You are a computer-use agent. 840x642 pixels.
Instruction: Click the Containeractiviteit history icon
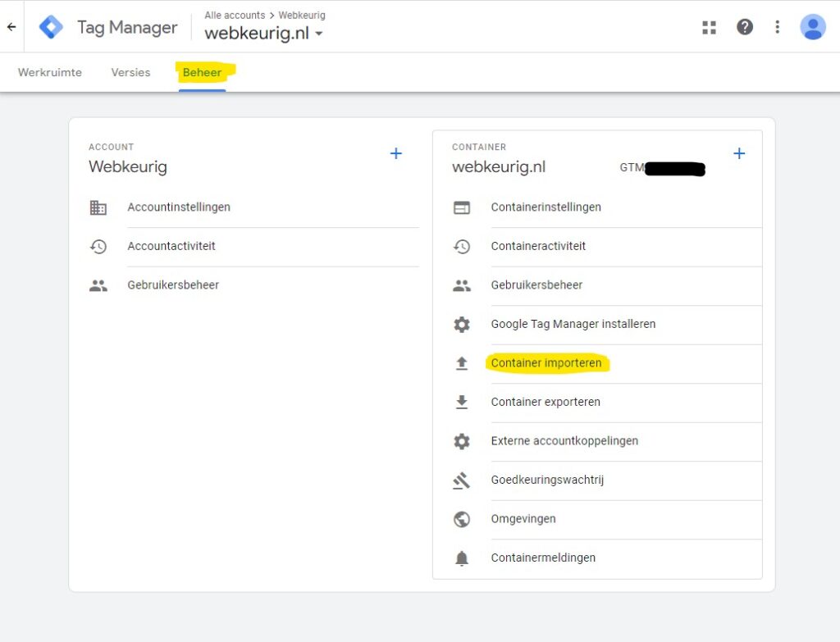tap(462, 246)
